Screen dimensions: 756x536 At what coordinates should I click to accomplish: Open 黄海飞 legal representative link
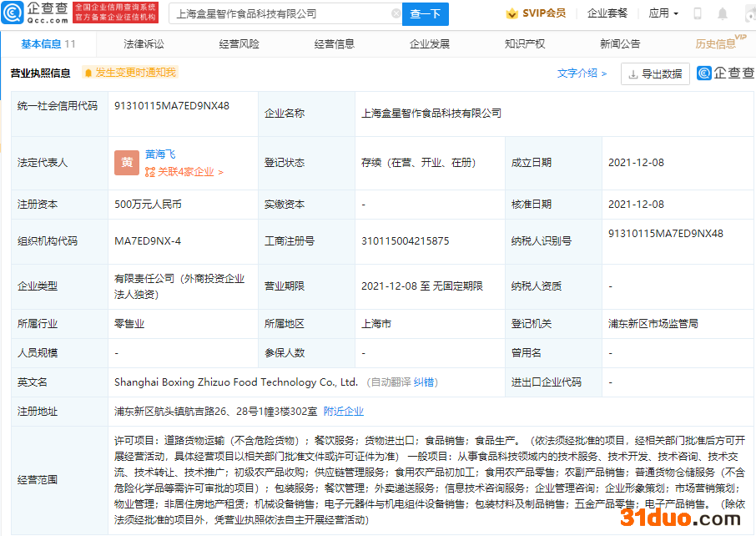(160, 154)
